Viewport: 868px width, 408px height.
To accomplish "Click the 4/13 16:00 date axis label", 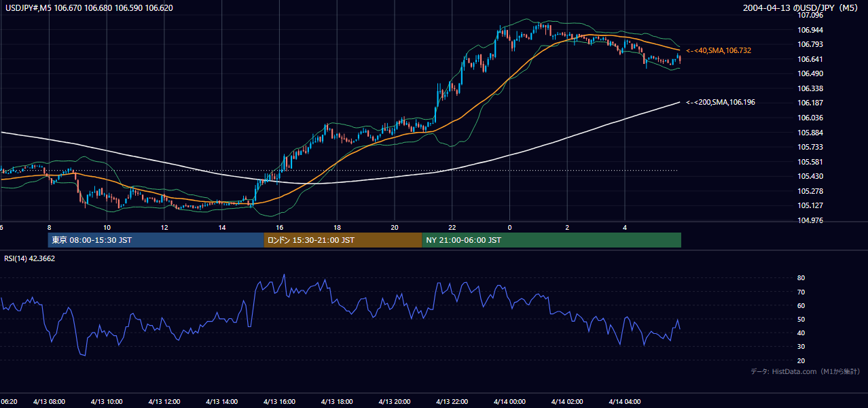I will coord(280,402).
